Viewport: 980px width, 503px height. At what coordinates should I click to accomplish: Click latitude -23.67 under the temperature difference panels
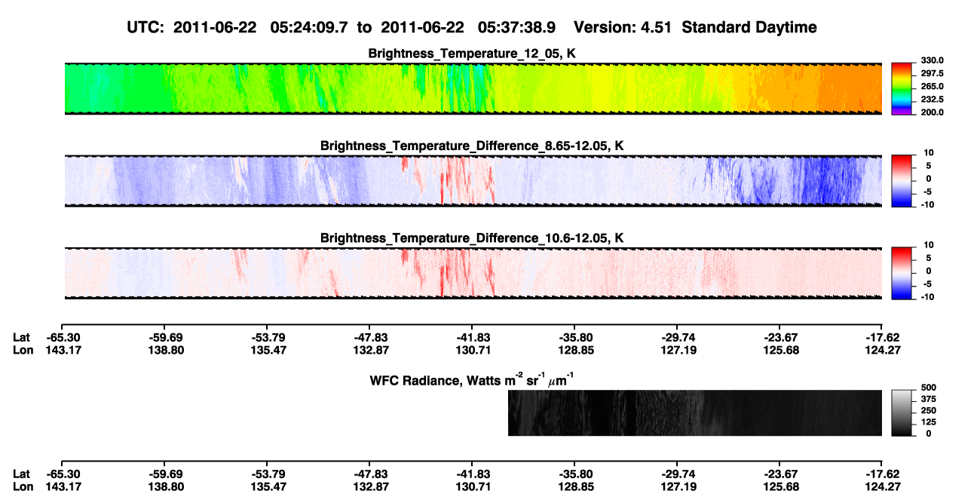click(x=780, y=338)
